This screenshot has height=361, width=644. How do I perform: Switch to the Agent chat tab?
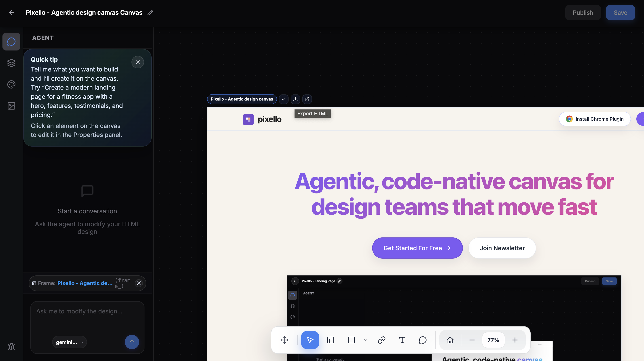point(11,42)
